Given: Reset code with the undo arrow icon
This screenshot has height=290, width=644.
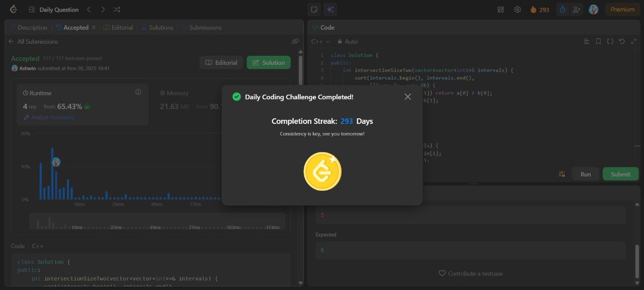Looking at the screenshot, I should point(622,41).
